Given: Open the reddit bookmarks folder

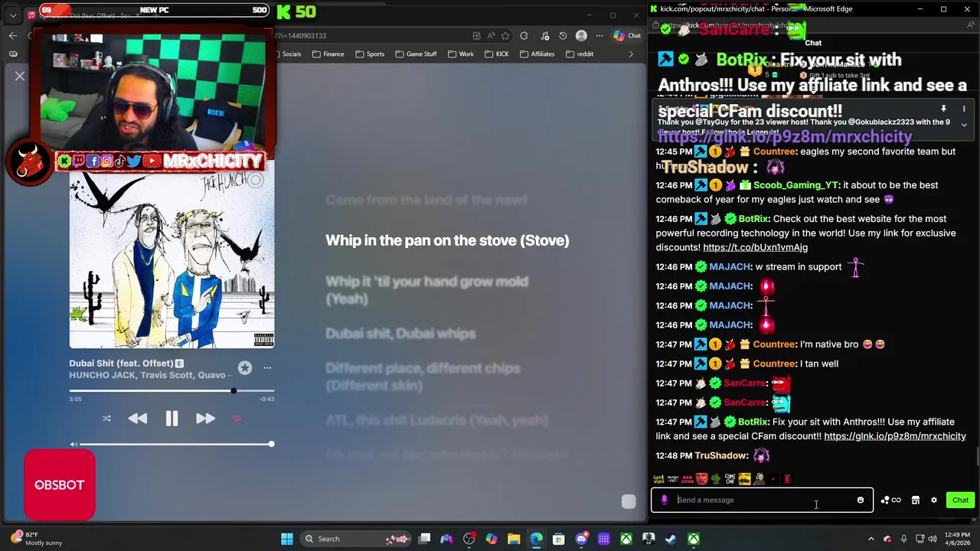Looking at the screenshot, I should coord(579,54).
